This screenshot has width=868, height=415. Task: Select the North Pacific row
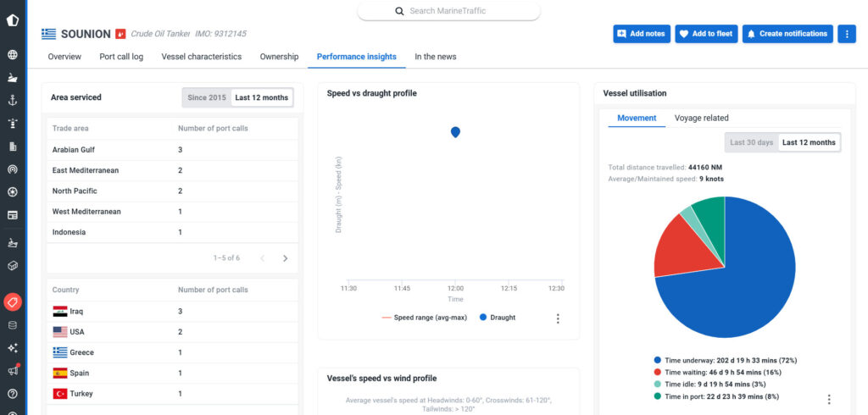[172, 191]
